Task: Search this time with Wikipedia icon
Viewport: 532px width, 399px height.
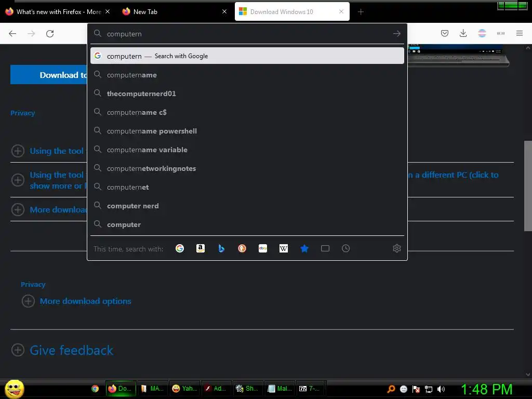Action: pyautogui.click(x=284, y=249)
